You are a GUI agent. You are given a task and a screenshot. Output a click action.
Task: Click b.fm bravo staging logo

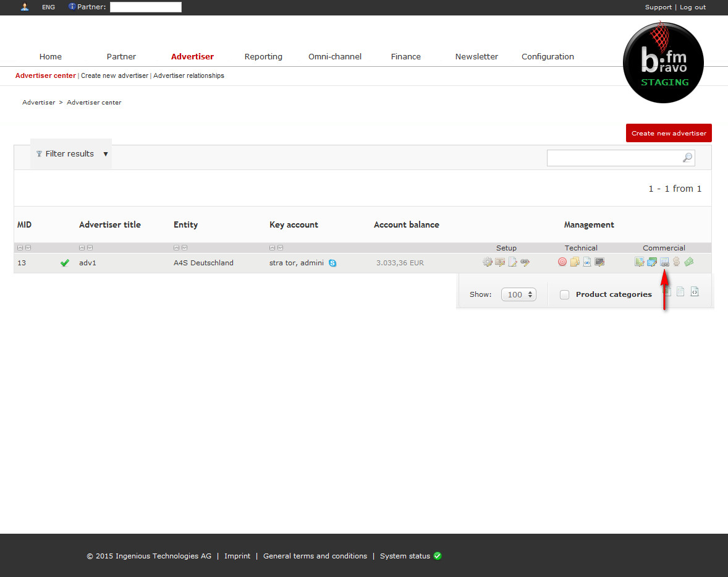click(663, 62)
